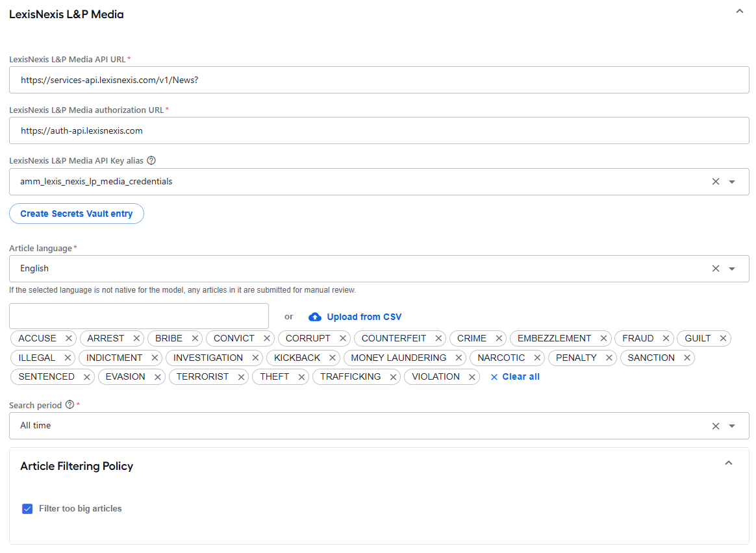
Task: Clear the API Key alias selection
Action: coord(716,182)
